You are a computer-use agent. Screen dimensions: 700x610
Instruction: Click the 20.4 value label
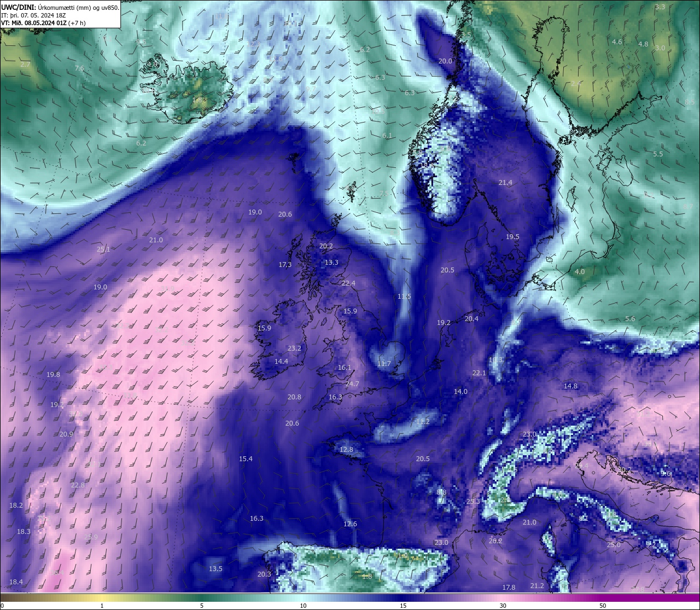coord(471,318)
